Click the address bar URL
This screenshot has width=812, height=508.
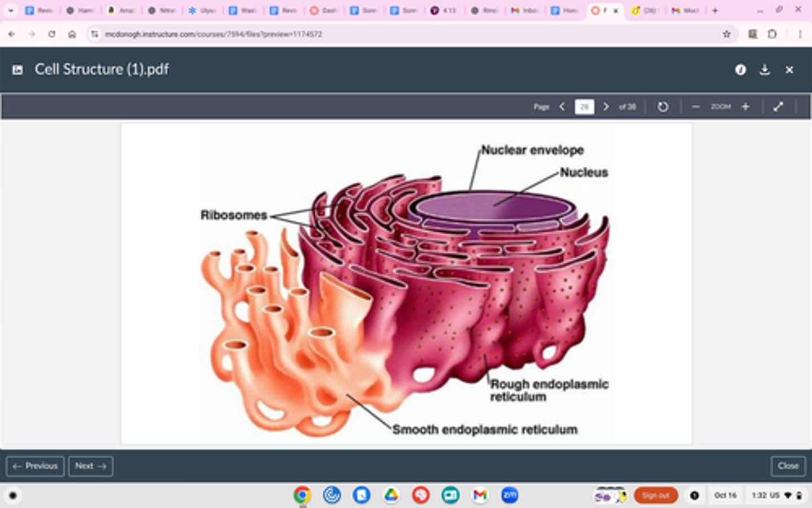(213, 34)
